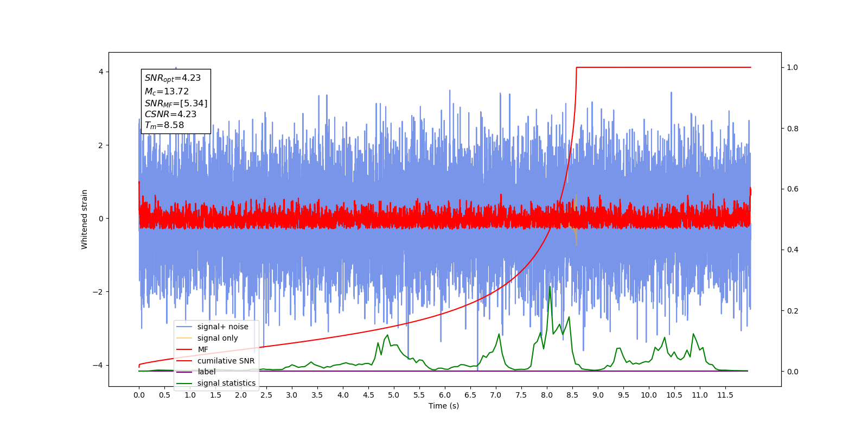
Task: Click the Tm=8.58 annotation text
Action: (x=164, y=125)
